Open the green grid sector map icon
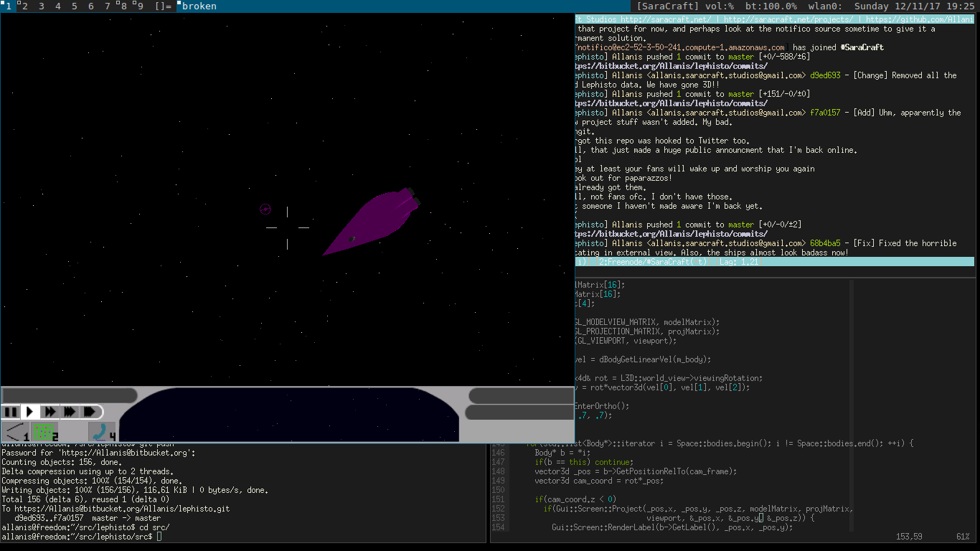 point(44,431)
